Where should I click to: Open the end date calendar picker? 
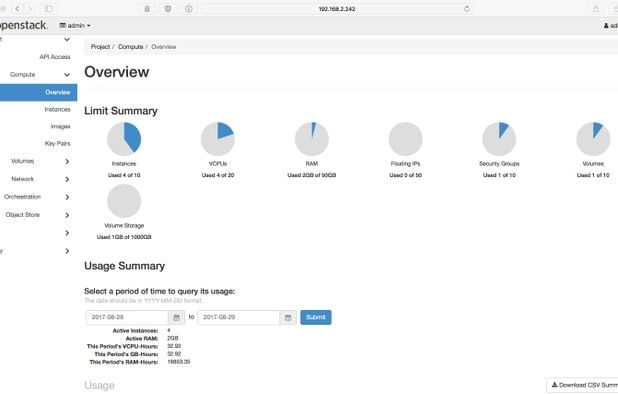tap(288, 318)
